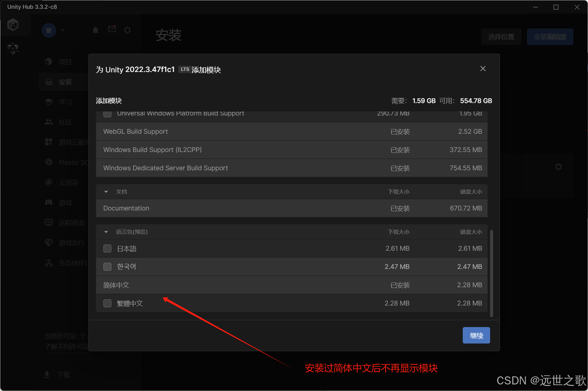The image size is (588, 391).
Task: Close the add modules dialog
Action: tap(483, 69)
